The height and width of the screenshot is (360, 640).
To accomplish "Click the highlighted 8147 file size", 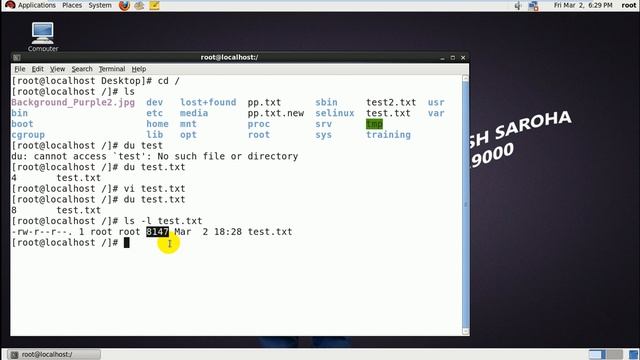I will [157, 232].
